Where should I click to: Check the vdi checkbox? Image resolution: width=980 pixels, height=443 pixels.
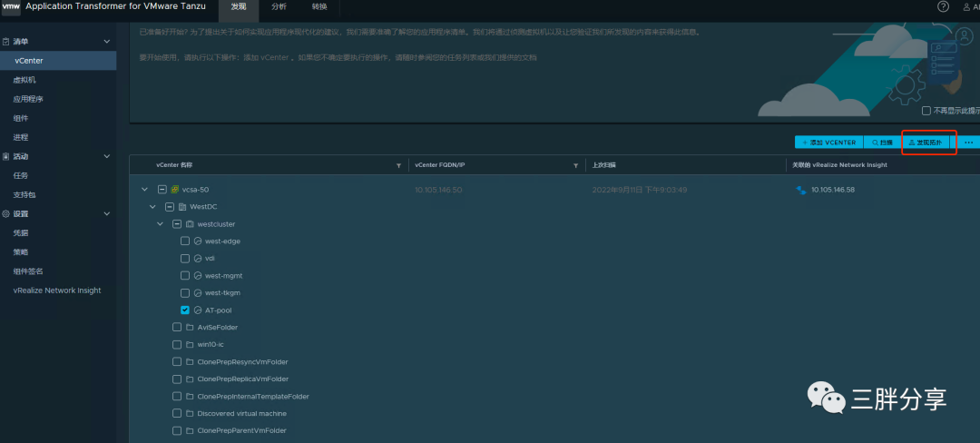tap(185, 258)
